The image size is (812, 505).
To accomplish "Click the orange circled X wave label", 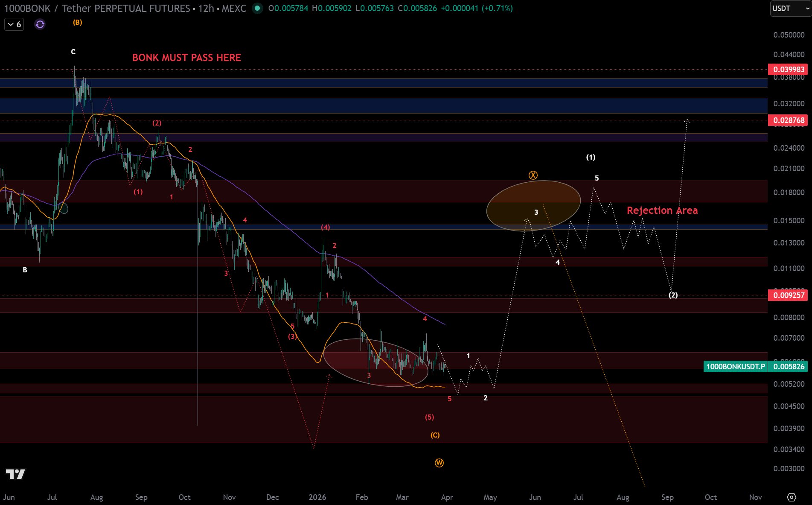I will click(x=533, y=175).
